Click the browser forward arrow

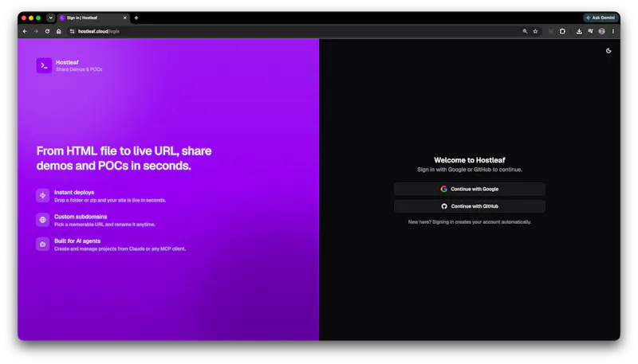(x=36, y=31)
